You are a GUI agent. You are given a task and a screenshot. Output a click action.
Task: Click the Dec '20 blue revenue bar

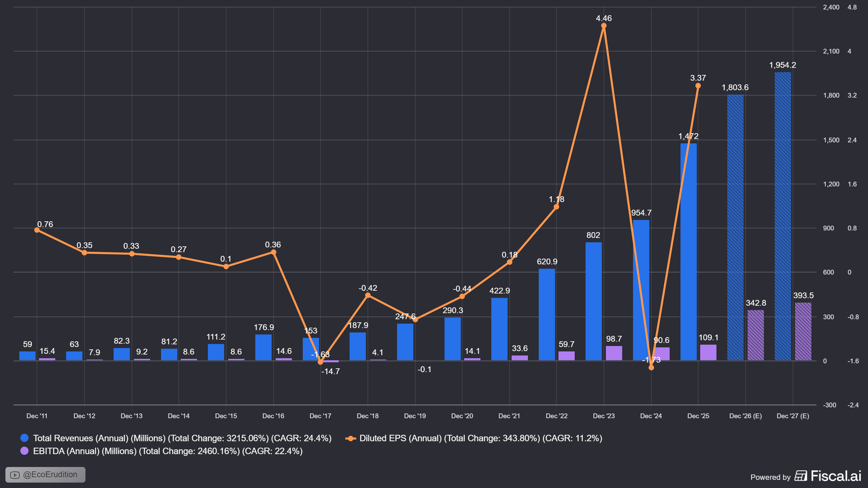click(453, 339)
